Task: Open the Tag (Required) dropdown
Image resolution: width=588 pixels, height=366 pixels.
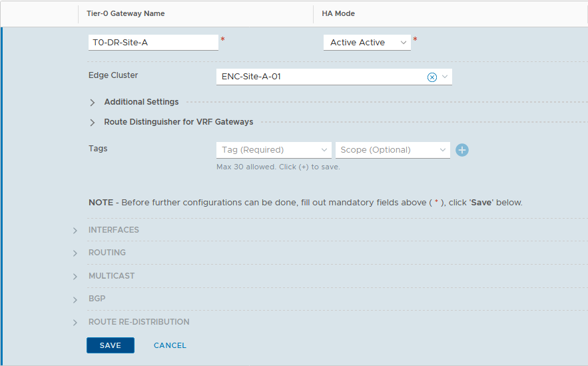Action: pos(274,150)
